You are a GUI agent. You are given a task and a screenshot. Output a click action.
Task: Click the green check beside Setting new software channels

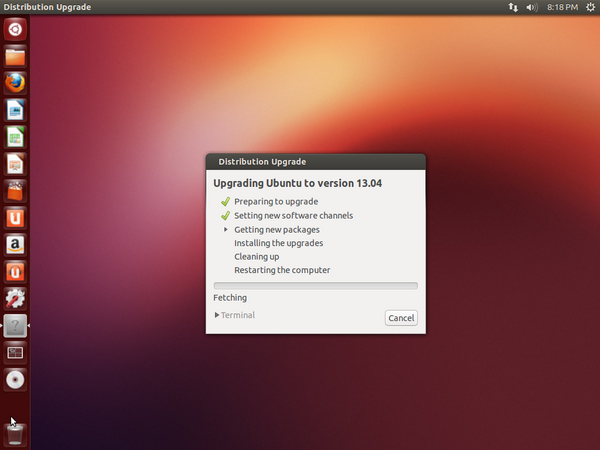tap(225, 215)
